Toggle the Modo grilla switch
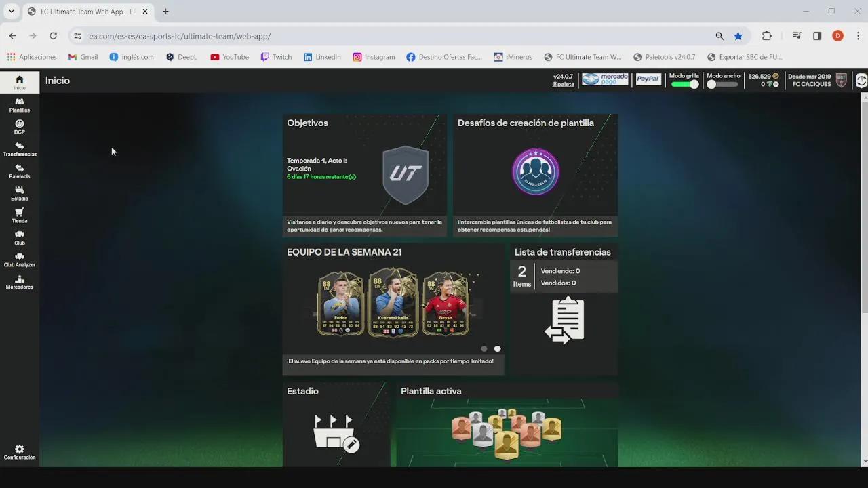The height and width of the screenshot is (488, 868). pos(685,84)
